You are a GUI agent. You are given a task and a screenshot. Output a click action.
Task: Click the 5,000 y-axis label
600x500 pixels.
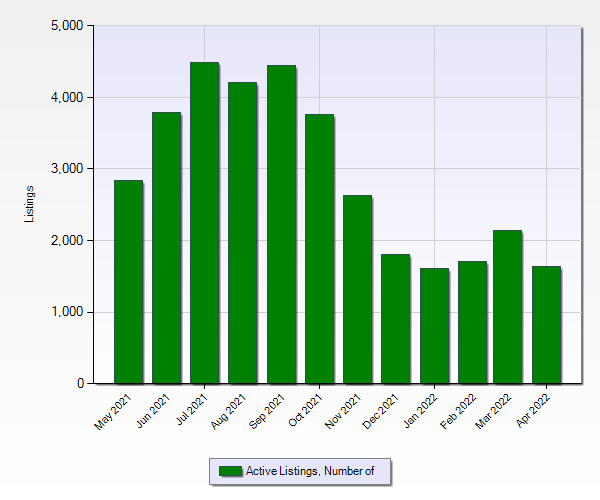click(66, 26)
